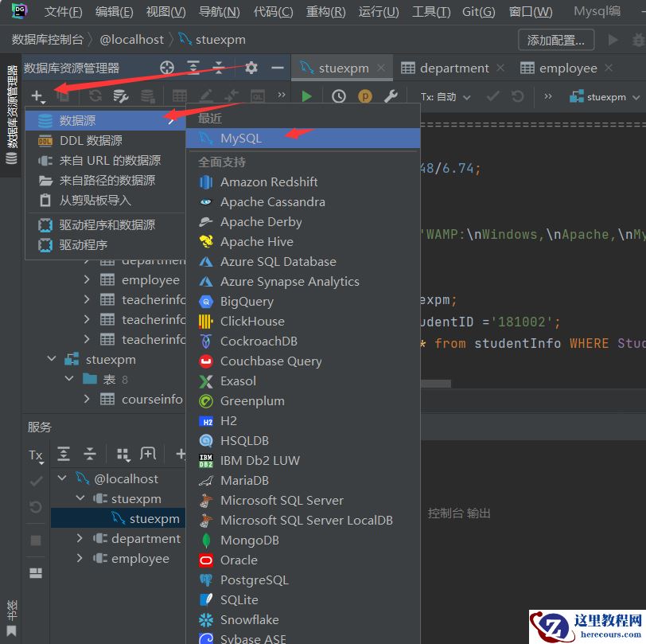Screen dimensions: 646x644
Task: Collapse all nodes in database explorer
Action: point(219,67)
